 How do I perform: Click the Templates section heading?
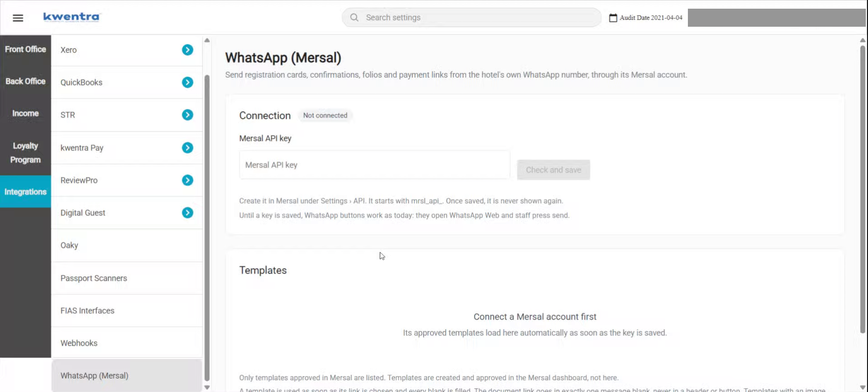263,270
